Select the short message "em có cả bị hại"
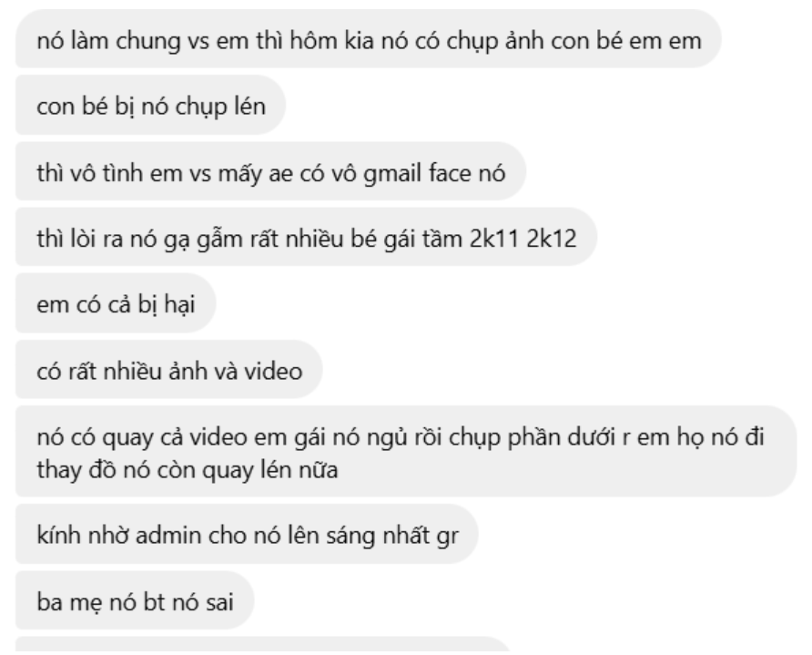 tap(116, 303)
